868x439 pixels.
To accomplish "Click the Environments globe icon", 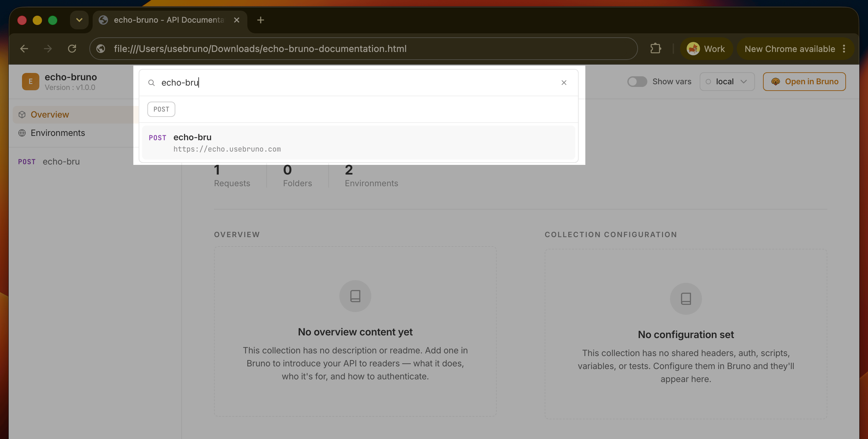I will click(22, 133).
